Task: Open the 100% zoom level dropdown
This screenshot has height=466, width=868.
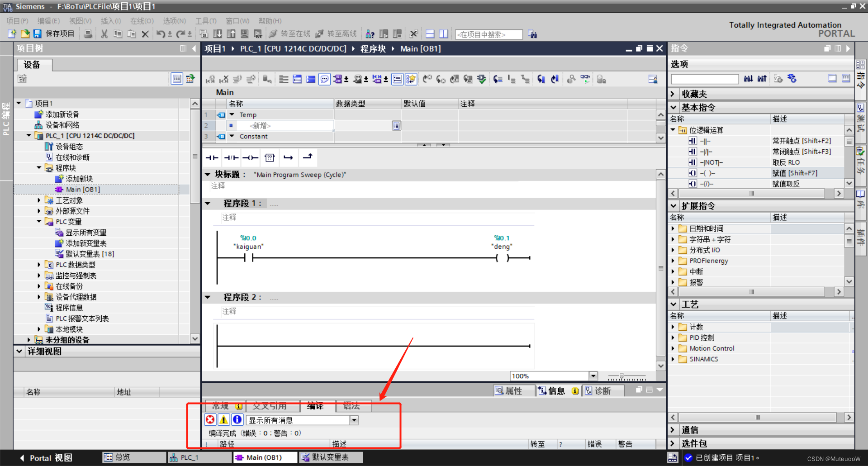Action: [x=593, y=376]
